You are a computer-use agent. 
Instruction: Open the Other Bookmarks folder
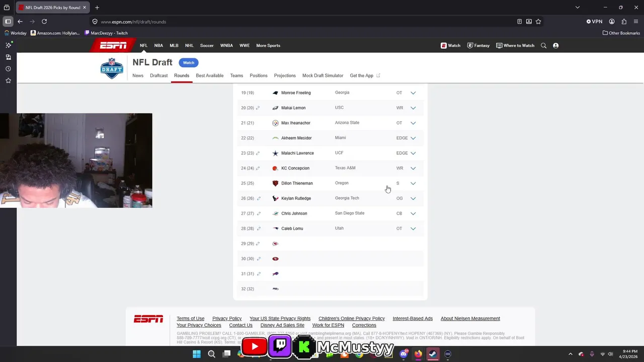click(x=621, y=33)
